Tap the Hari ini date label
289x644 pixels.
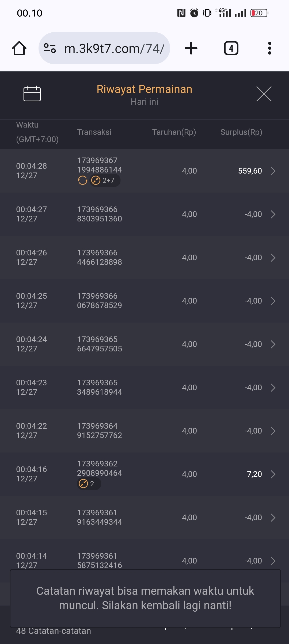point(144,102)
